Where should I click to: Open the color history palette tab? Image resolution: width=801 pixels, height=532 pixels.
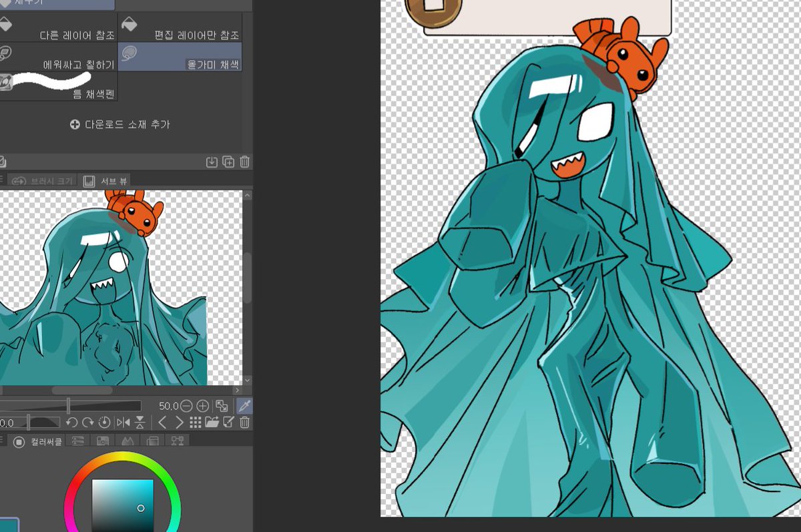[177, 441]
